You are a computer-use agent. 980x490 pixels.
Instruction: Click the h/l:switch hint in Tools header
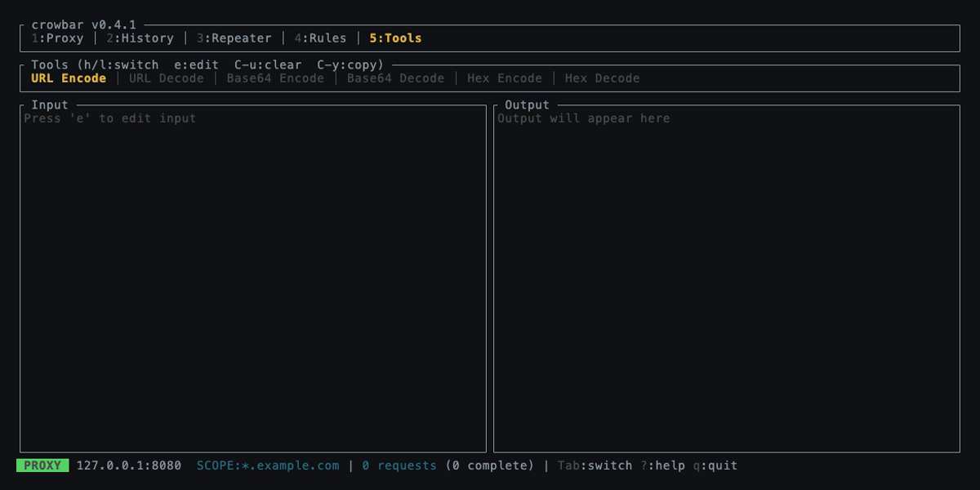pyautogui.click(x=122, y=65)
